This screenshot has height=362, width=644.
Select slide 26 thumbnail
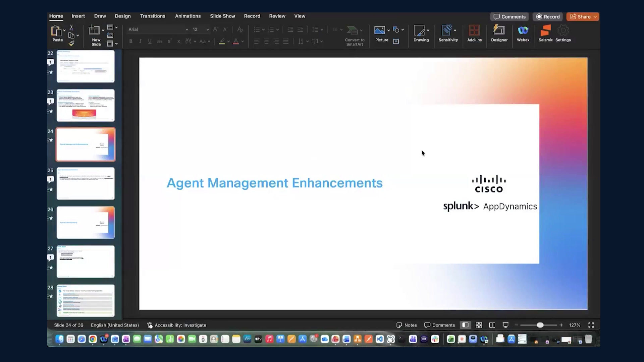pos(86,223)
